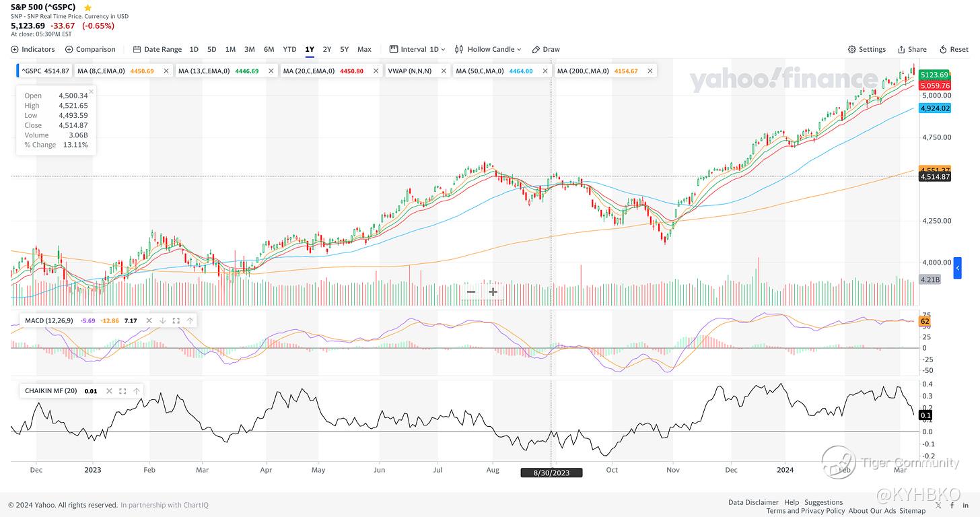The width and height of the screenshot is (980, 517).
Task: Open the Indicators panel
Action: click(33, 49)
